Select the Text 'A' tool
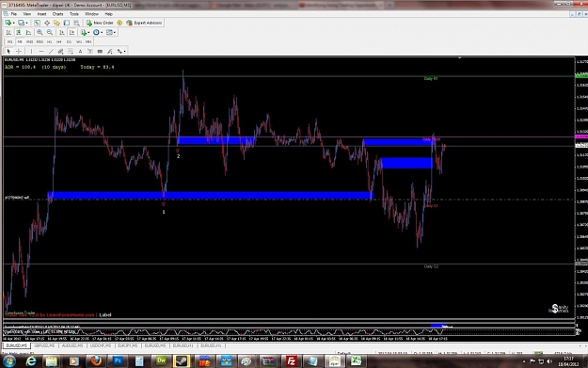The image size is (588, 368). (80, 51)
